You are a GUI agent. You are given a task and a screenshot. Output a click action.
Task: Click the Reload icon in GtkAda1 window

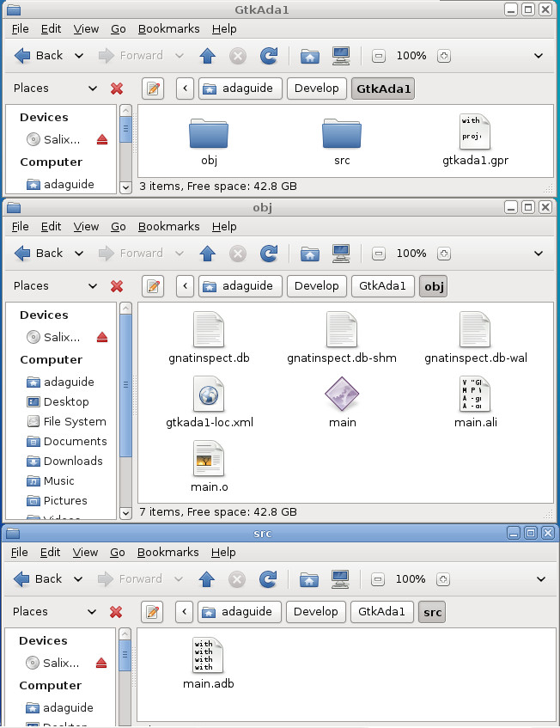point(269,56)
